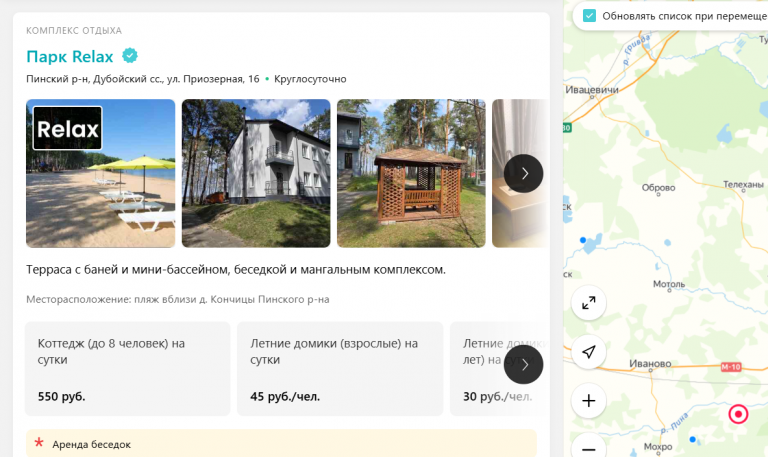Screen dimensions: 768x457
Task: Zoom in on the map
Action: click(589, 401)
